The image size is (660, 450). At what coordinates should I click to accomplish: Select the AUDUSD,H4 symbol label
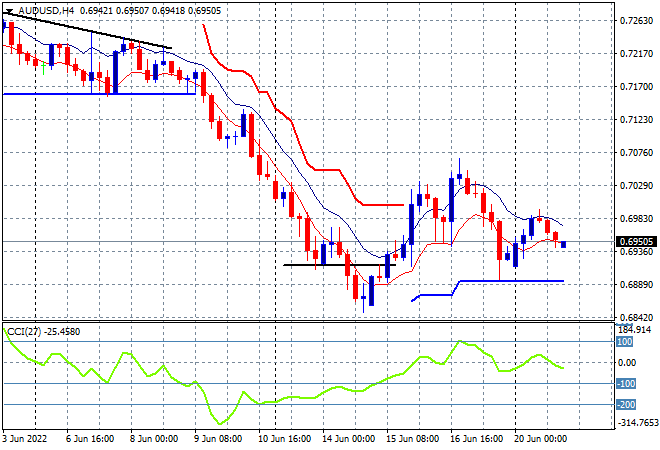click(x=46, y=11)
